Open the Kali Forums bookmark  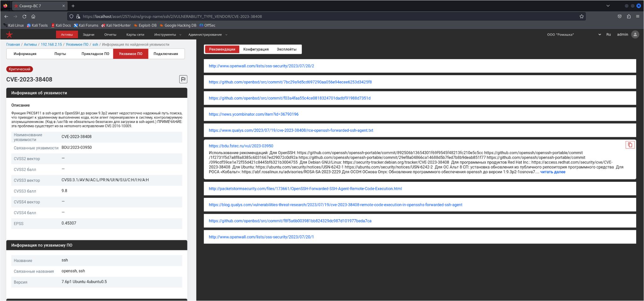(x=86, y=25)
